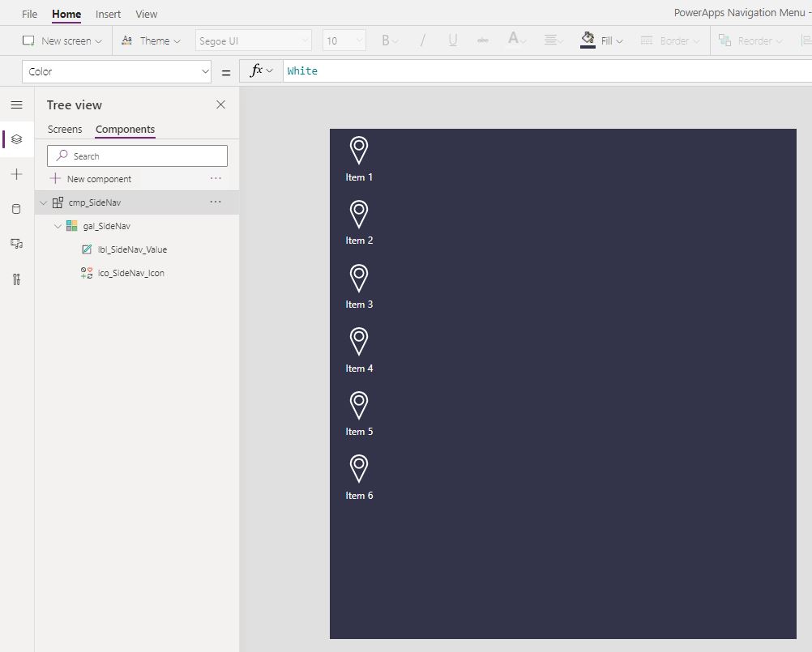Viewport: 812px width, 652px height.
Task: Click the location pin above Item 3
Action: pyautogui.click(x=359, y=278)
